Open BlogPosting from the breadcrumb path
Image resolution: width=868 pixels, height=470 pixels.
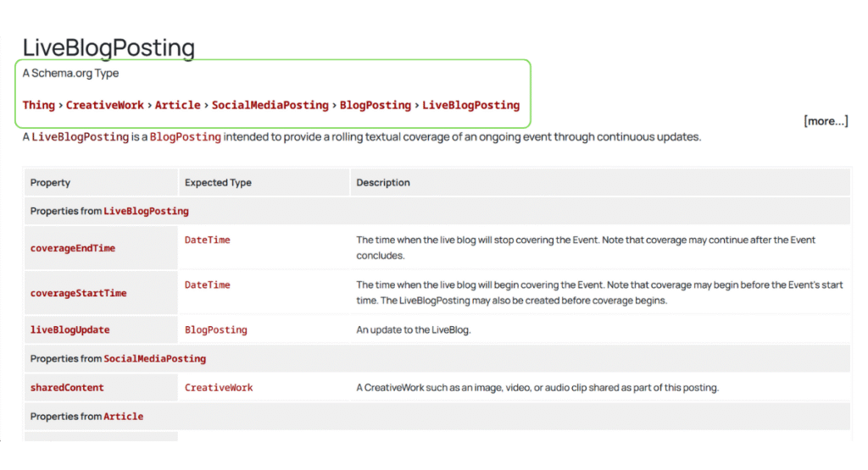coord(376,105)
